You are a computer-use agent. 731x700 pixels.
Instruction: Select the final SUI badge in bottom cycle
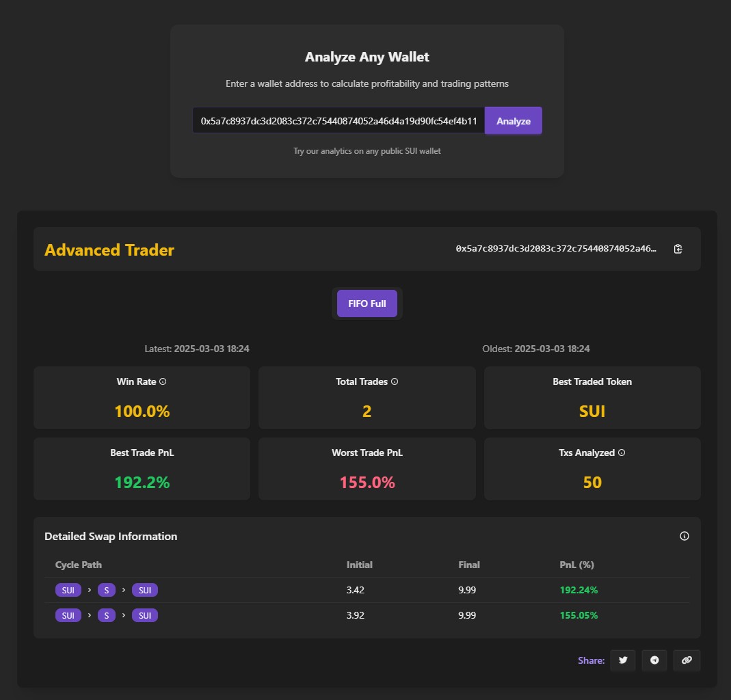[x=145, y=615]
